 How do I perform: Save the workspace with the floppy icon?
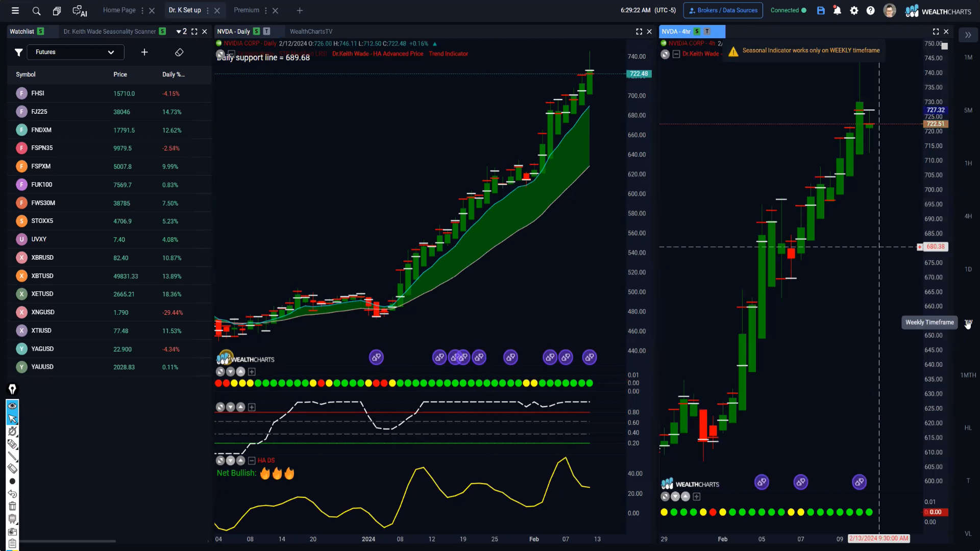click(821, 10)
